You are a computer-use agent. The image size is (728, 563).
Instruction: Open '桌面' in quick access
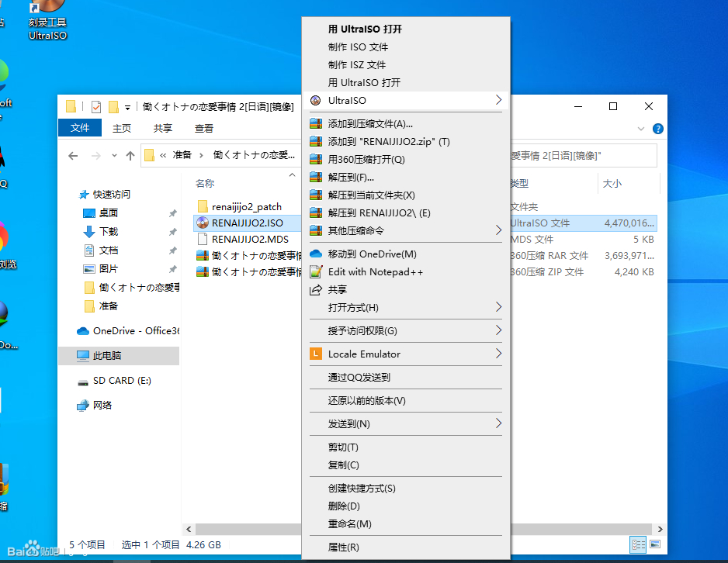tap(108, 212)
